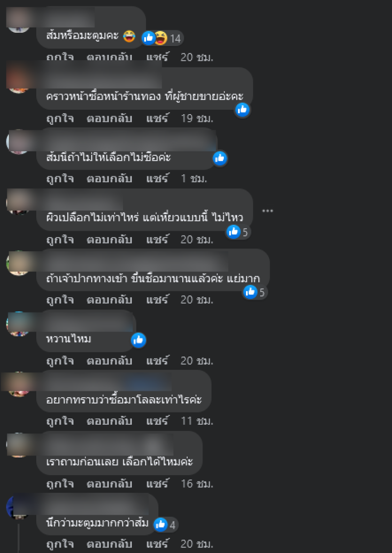Click the haha reaction emoji on the first comment

pos(161,38)
